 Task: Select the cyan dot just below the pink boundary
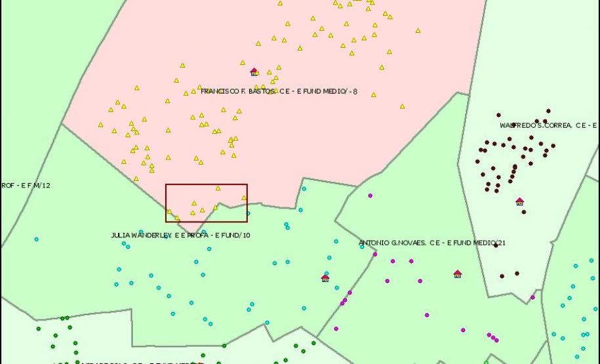(x=304, y=189)
